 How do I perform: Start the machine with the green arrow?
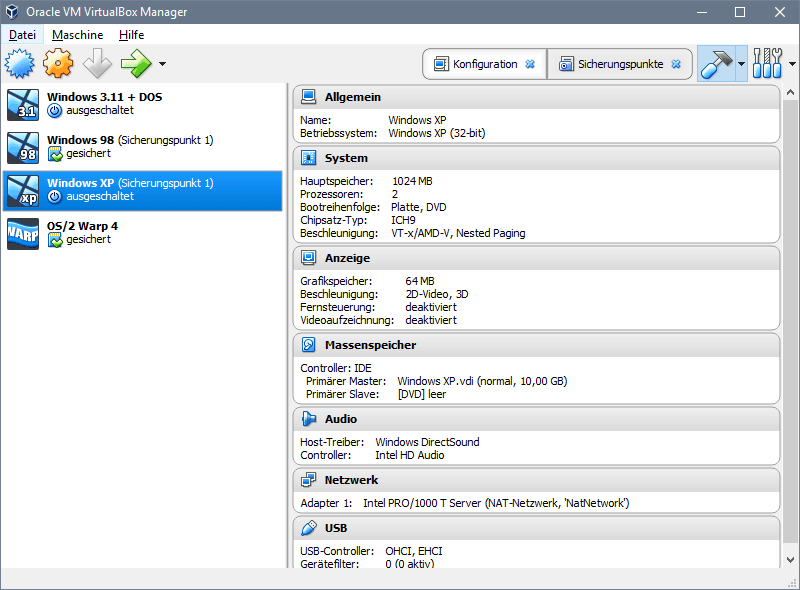136,64
